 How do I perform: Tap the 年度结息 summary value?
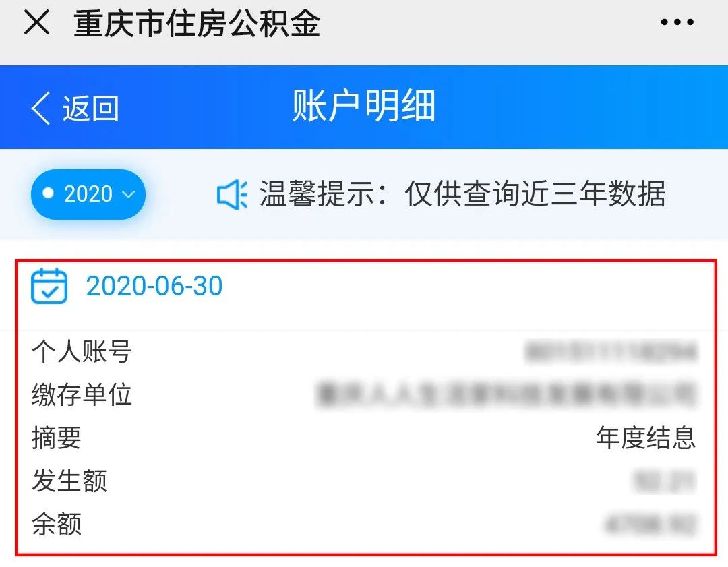click(646, 438)
